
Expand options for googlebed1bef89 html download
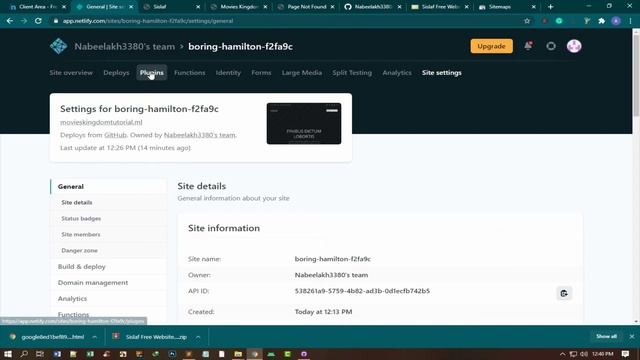pos(94,337)
